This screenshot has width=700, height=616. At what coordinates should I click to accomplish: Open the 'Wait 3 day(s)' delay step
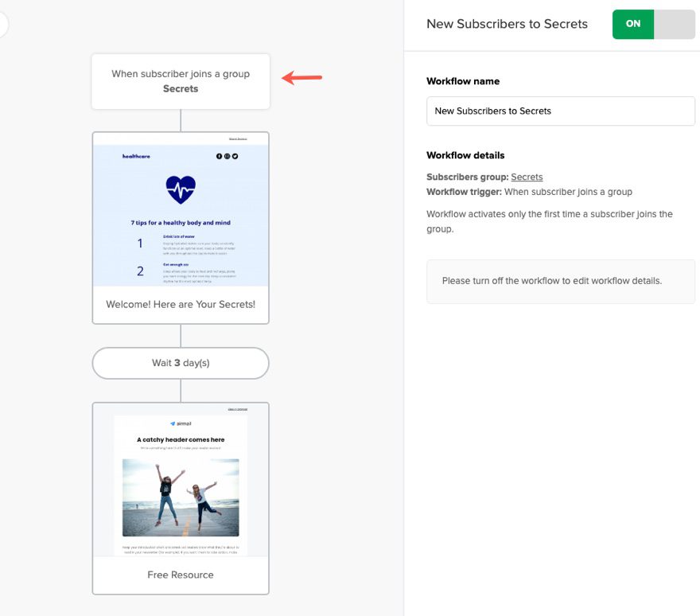coord(181,363)
